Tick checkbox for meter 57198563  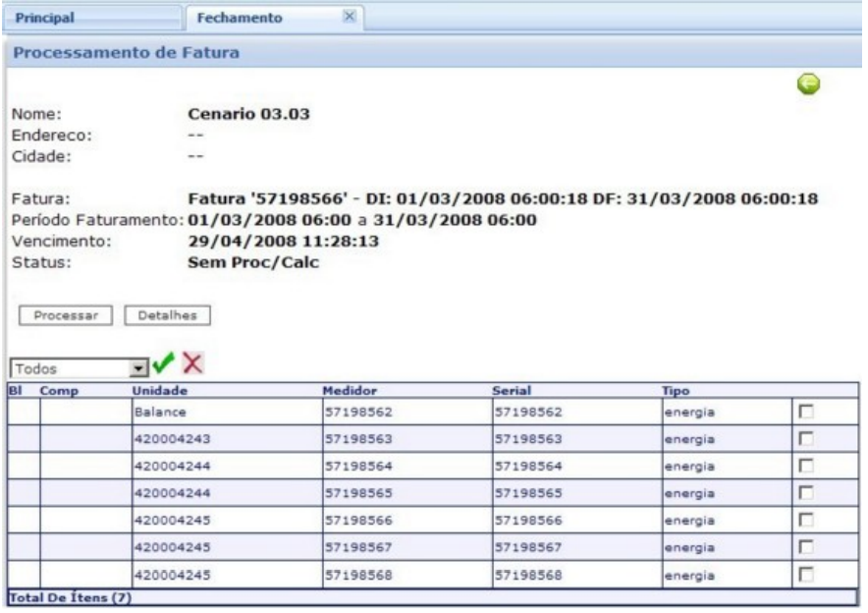click(x=802, y=440)
